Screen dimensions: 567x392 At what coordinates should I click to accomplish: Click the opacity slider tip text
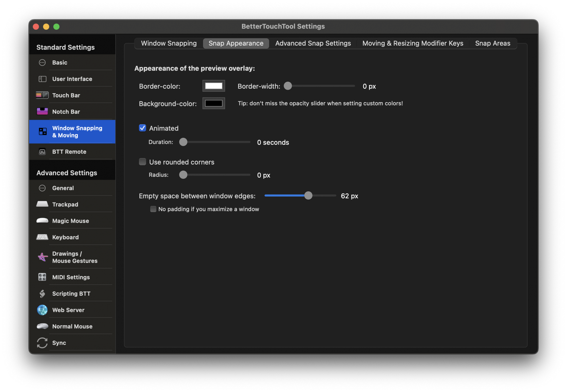click(320, 103)
